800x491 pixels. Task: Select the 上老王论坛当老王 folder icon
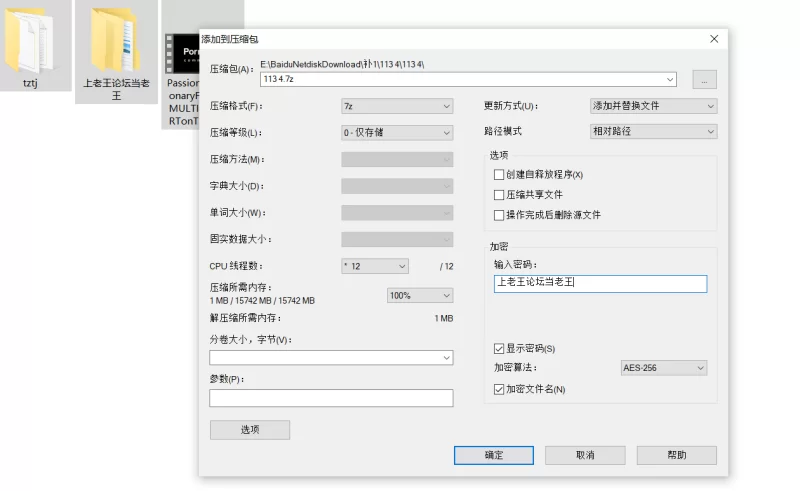[115, 38]
